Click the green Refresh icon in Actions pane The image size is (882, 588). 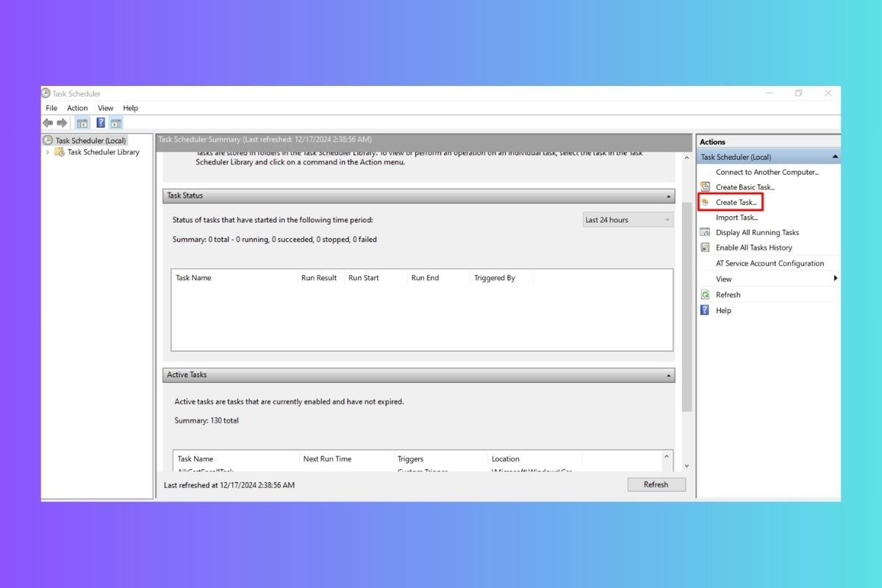click(706, 295)
